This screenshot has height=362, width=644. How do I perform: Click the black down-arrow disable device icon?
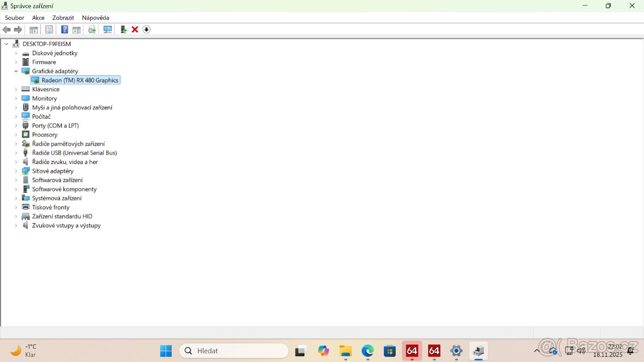coord(146,30)
